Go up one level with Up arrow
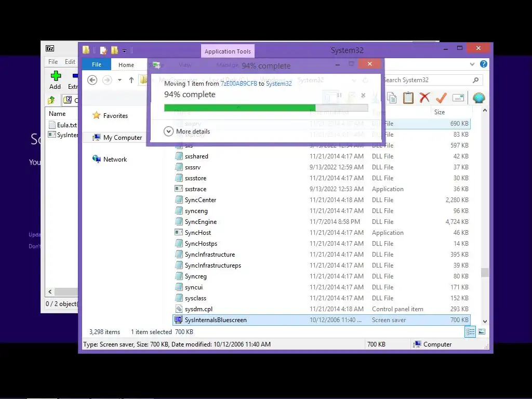 pos(131,80)
